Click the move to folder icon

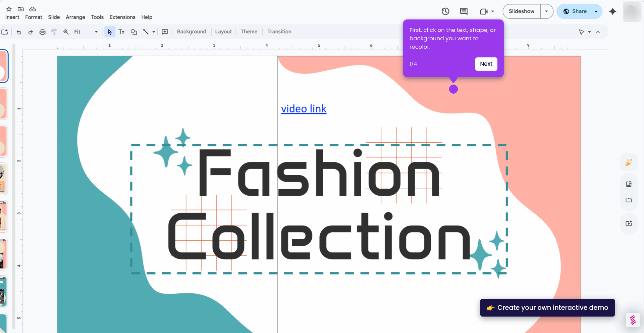point(21,9)
